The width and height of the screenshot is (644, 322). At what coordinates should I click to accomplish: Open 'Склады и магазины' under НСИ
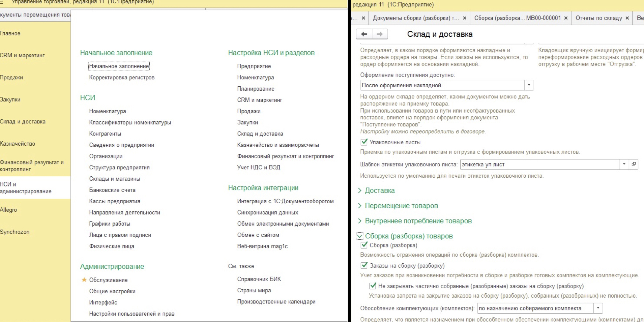coord(115,179)
